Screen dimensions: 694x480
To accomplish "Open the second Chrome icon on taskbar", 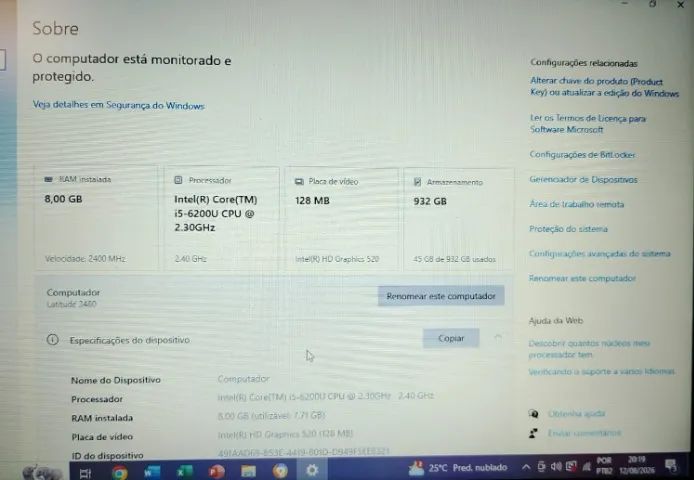I will click(280, 470).
